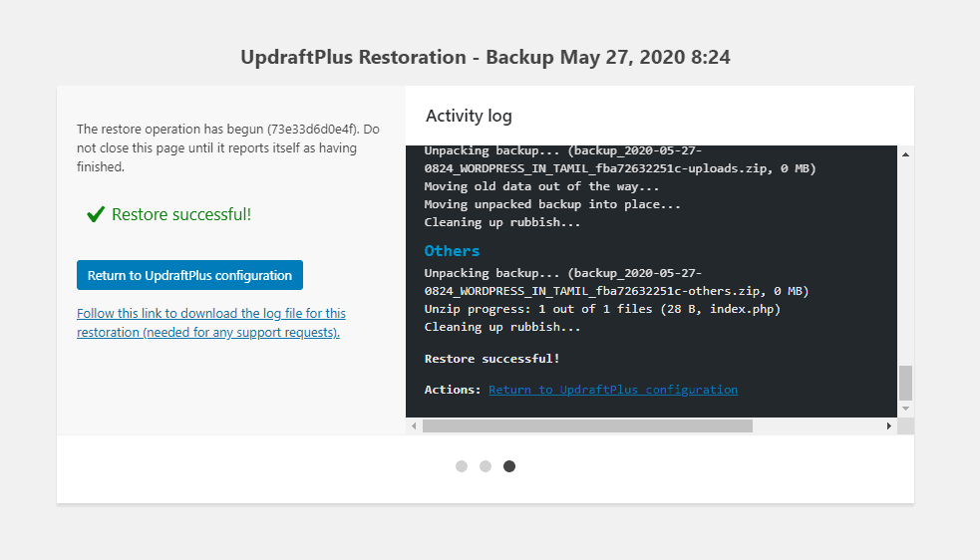This screenshot has width=980, height=560.
Task: Click the white 'Restore successful!' log line
Action: point(491,359)
